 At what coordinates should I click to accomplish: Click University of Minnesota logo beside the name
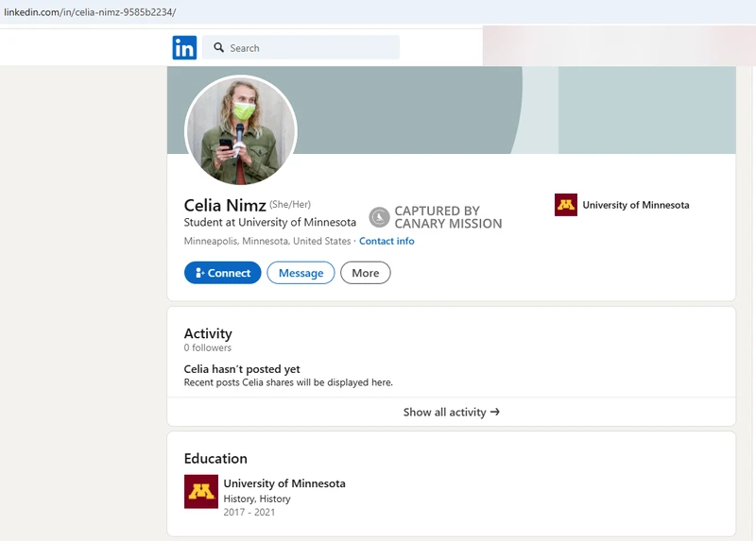565,205
